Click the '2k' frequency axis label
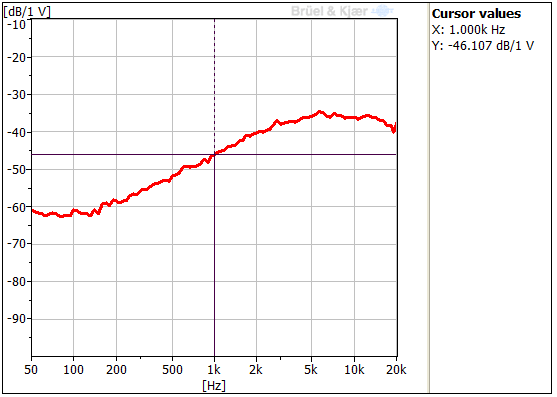 pyautogui.click(x=256, y=370)
